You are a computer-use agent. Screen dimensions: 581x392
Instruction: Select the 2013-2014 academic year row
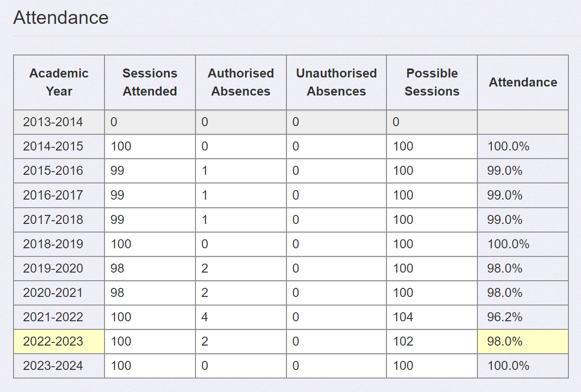(x=291, y=122)
